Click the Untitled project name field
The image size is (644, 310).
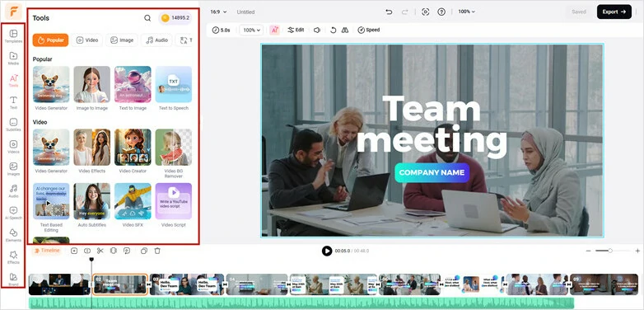(x=245, y=12)
